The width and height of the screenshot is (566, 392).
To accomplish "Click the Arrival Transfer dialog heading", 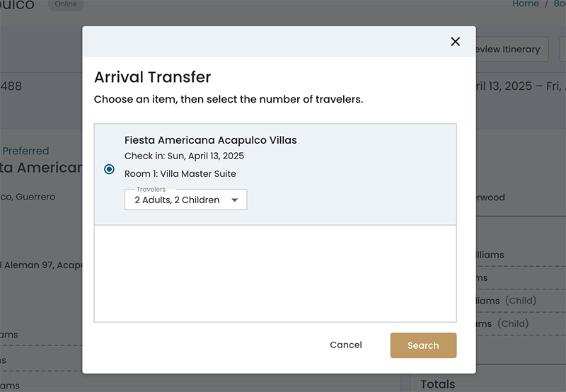I will [x=153, y=77].
